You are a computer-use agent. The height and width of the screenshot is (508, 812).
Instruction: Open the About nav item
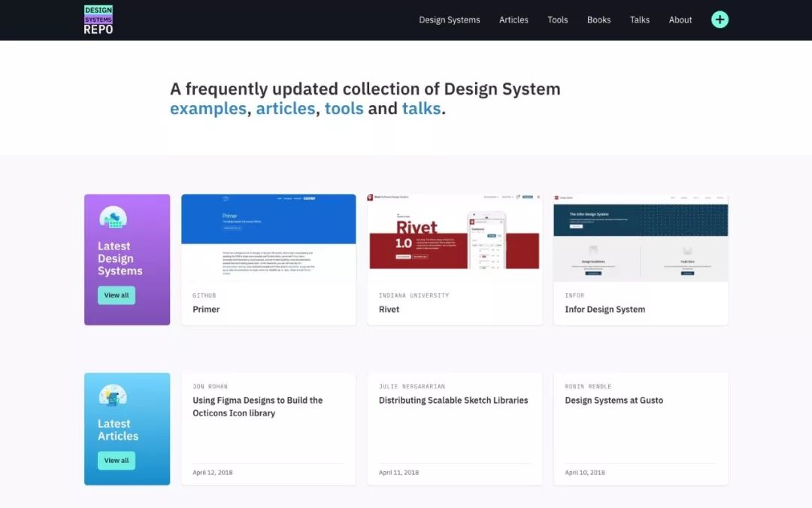coord(680,20)
